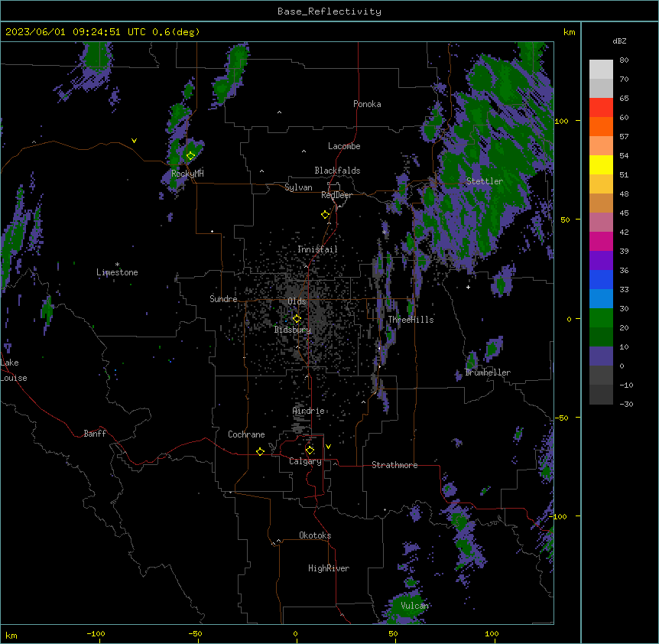The width and height of the screenshot is (659, 644).
Task: Click the timestamp 2023/06/01 09:24:51 UTC
Action: click(x=76, y=32)
